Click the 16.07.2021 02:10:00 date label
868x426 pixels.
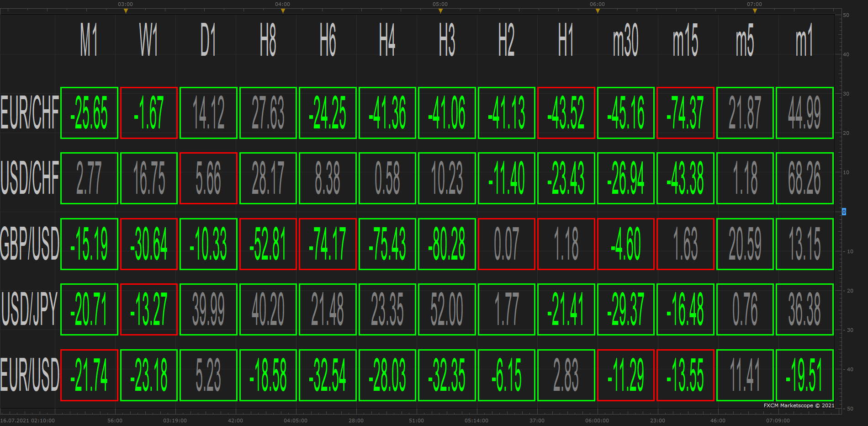(x=27, y=421)
